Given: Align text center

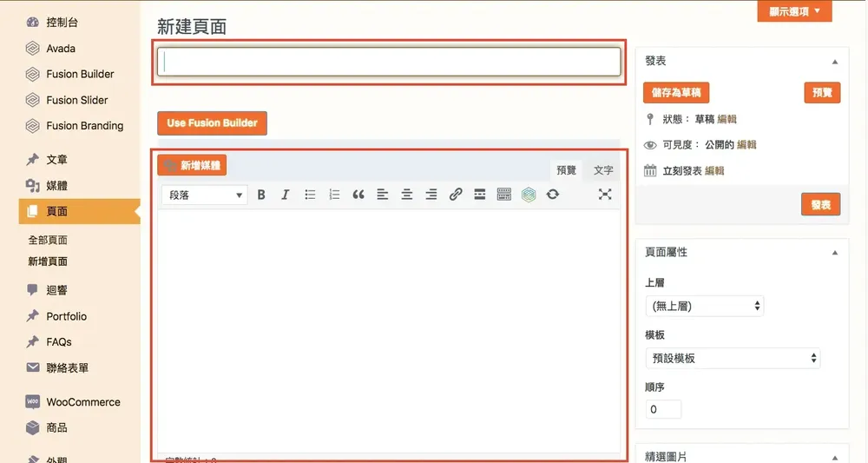Looking at the screenshot, I should [407, 195].
